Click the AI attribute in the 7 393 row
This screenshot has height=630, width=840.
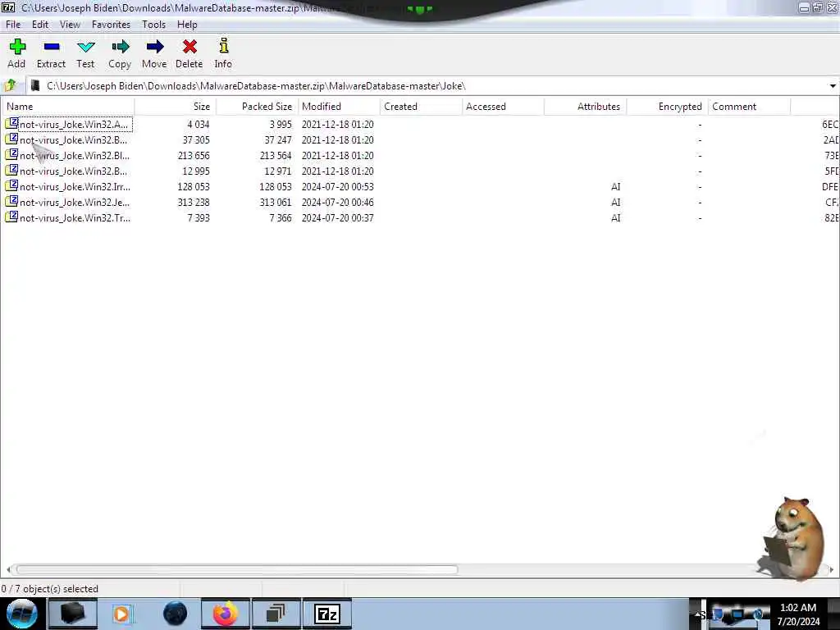615,217
